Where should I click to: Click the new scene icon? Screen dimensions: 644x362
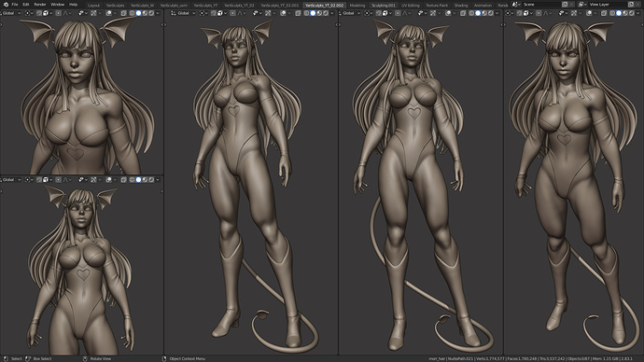pyautogui.click(x=565, y=5)
